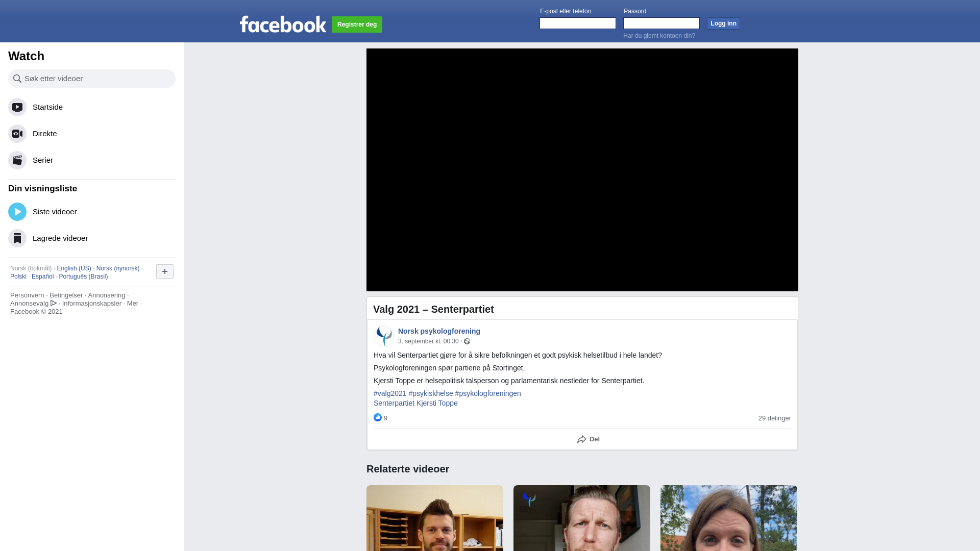This screenshot has height=551, width=980.
Task: Play the Valg 2021 Senterpartiet video
Action: [x=582, y=170]
